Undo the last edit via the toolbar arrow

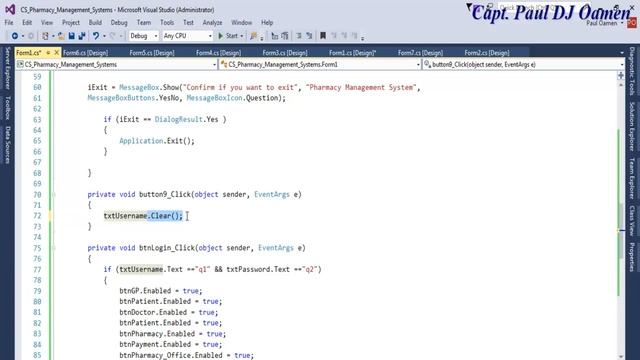[x=96, y=36]
